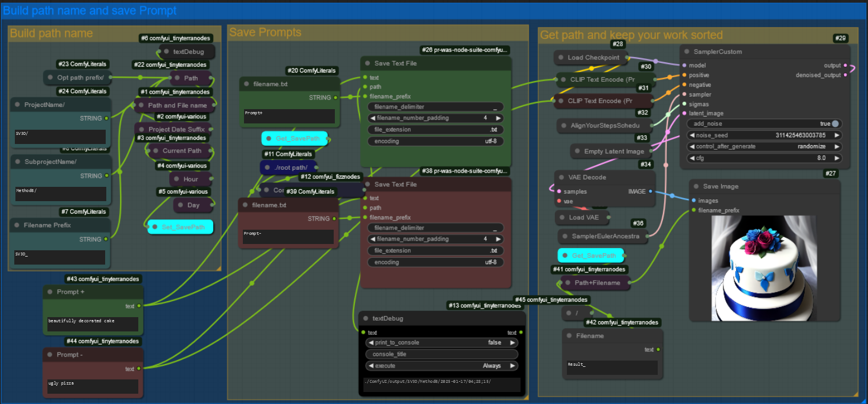
Task: Change execute option with its left arrow
Action: tap(371, 366)
